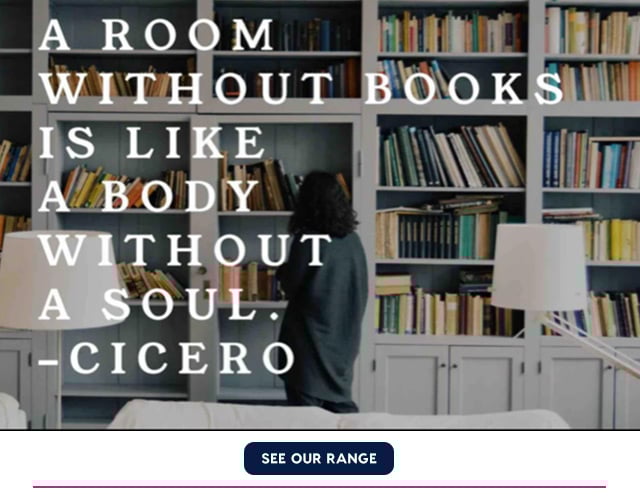
Task: Click the woman standing at the bookshelf
Action: point(324,292)
